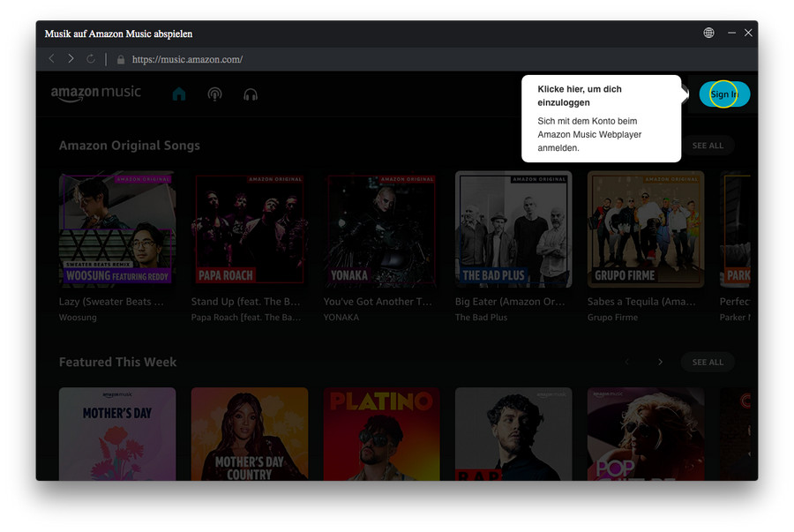Image resolution: width=794 pixels, height=532 pixels.
Task: Open the Mother's Day Country playlist
Action: (250, 434)
